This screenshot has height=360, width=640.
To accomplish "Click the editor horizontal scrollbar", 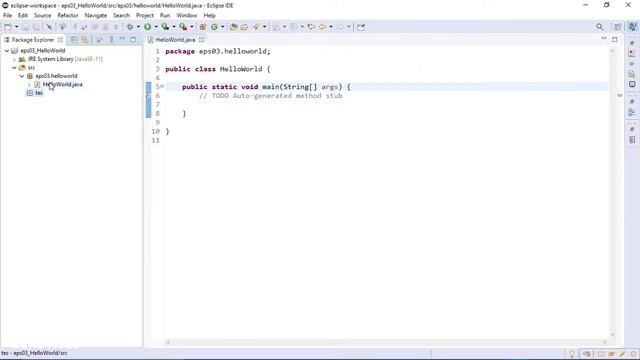I will pos(386,342).
